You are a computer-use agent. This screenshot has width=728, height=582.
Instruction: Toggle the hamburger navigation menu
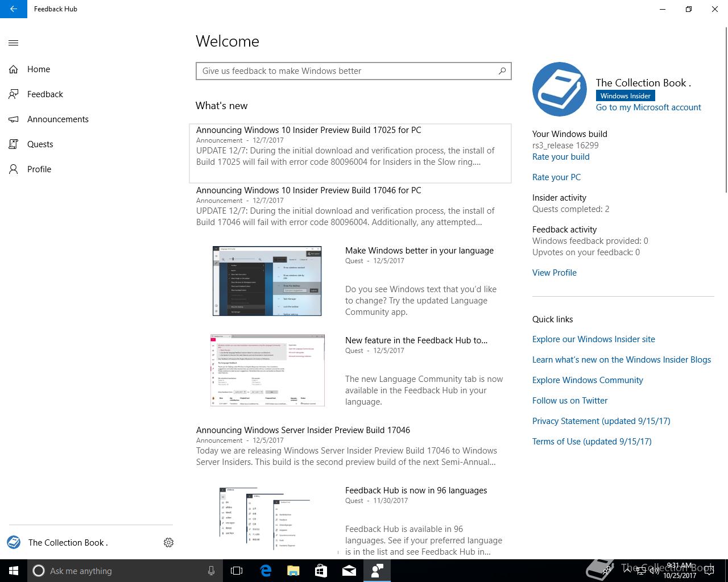point(14,43)
